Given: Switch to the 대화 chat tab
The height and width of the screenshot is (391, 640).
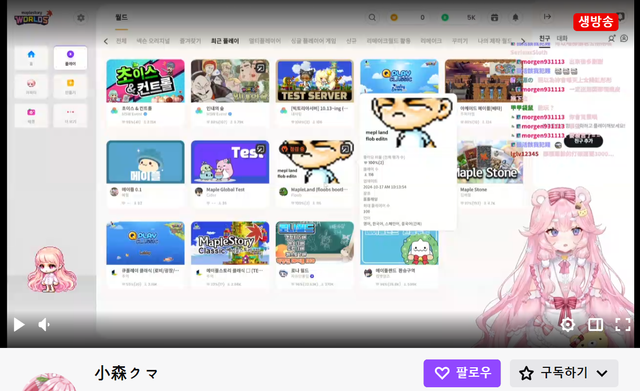Looking at the screenshot, I should click(x=562, y=38).
